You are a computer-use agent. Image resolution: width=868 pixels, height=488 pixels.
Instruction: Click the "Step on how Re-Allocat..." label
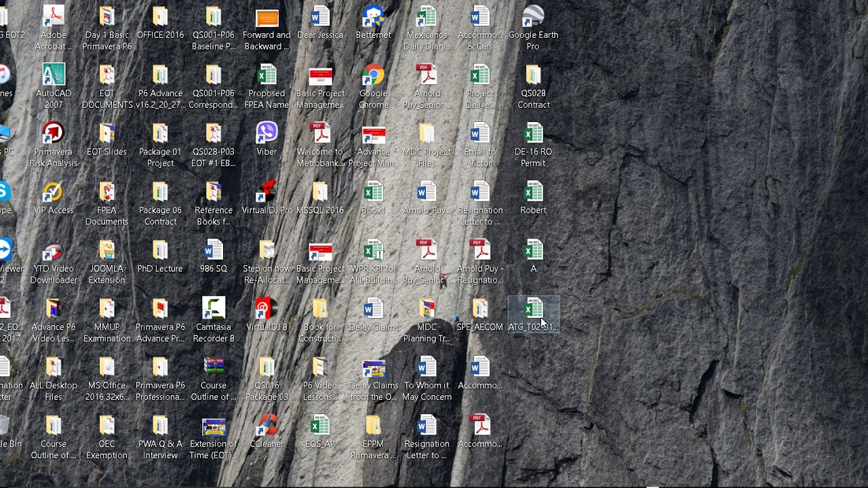[x=267, y=274]
